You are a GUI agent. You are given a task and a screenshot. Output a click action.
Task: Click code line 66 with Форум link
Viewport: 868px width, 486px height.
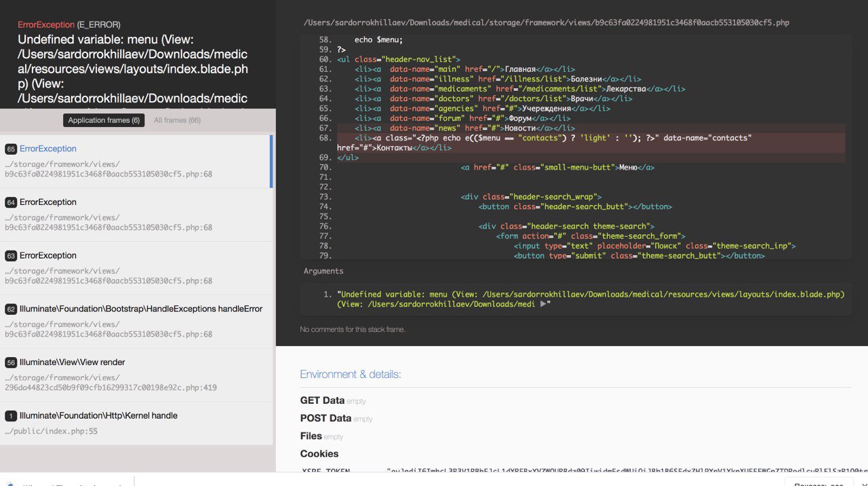462,118
